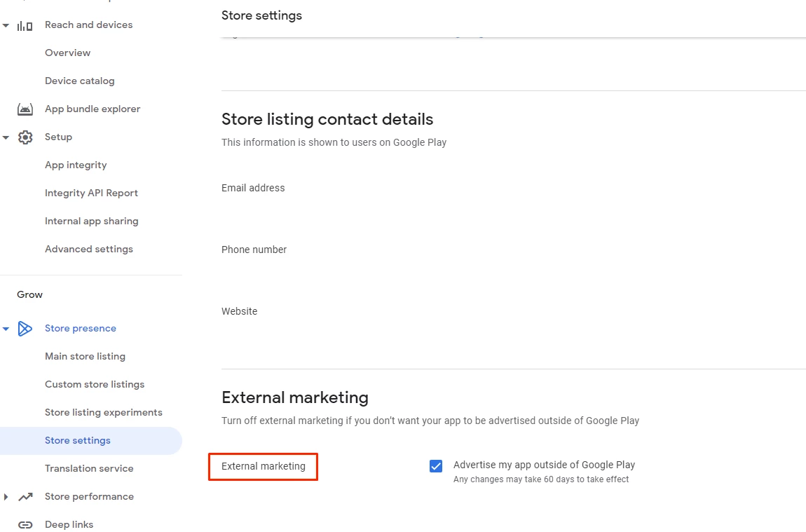This screenshot has width=806, height=532.
Task: Click the App bundle explorer Android icon
Action: 25,109
